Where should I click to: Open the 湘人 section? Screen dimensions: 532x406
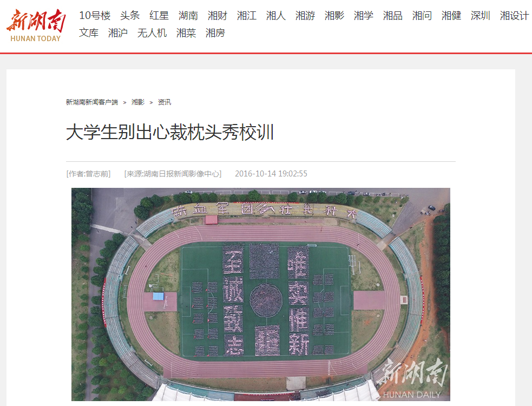pos(276,16)
